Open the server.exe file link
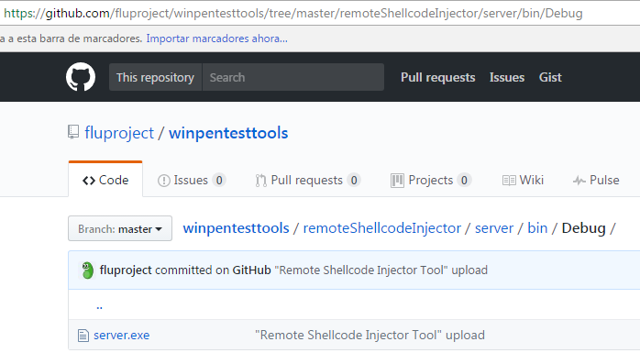 (x=122, y=335)
